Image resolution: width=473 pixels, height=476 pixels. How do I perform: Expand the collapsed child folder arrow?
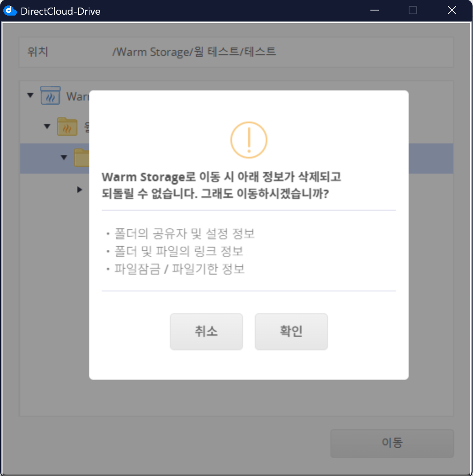79,189
